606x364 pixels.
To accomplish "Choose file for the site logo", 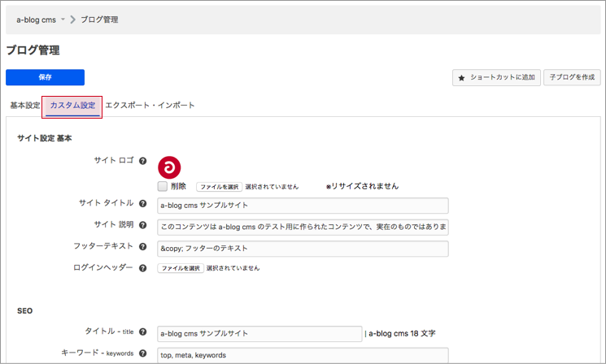I will [219, 186].
